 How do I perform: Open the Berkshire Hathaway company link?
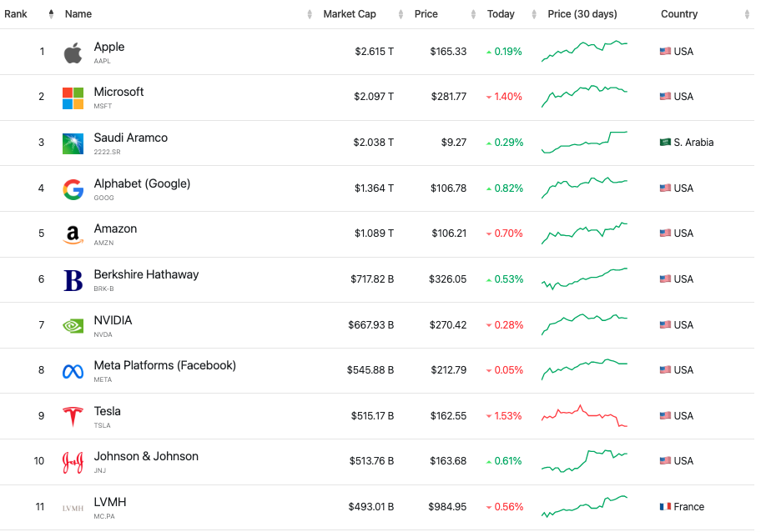click(x=146, y=274)
